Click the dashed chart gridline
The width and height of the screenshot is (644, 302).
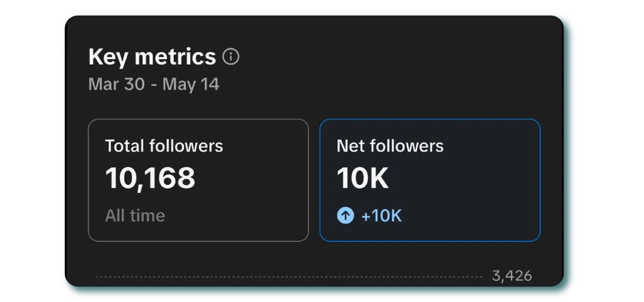click(x=289, y=277)
